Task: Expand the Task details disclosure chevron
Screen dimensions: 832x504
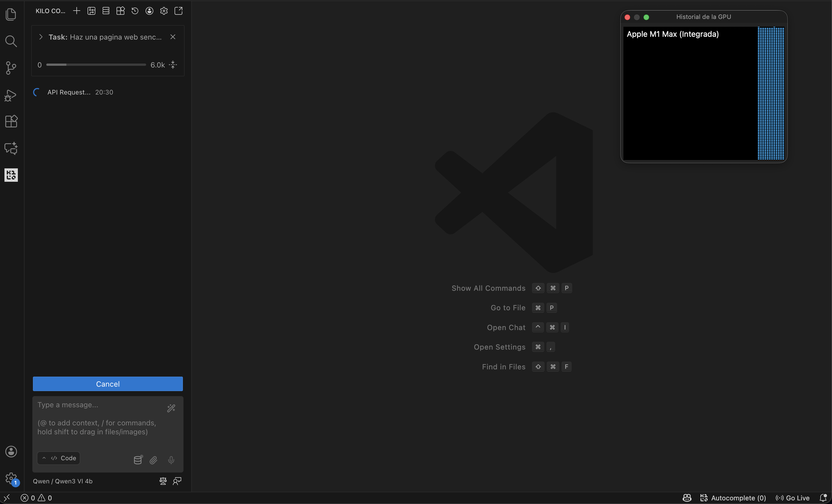Action: pyautogui.click(x=40, y=37)
